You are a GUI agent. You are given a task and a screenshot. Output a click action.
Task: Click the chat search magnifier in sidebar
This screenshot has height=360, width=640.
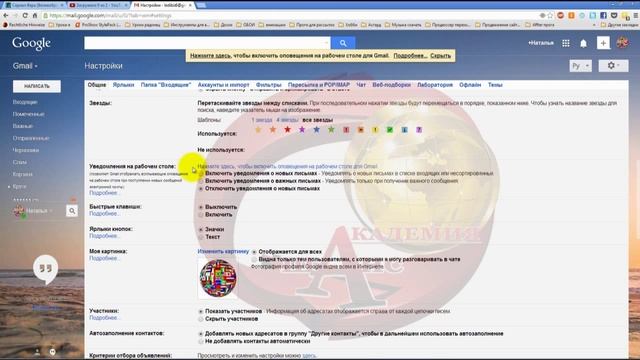[x=72, y=211]
